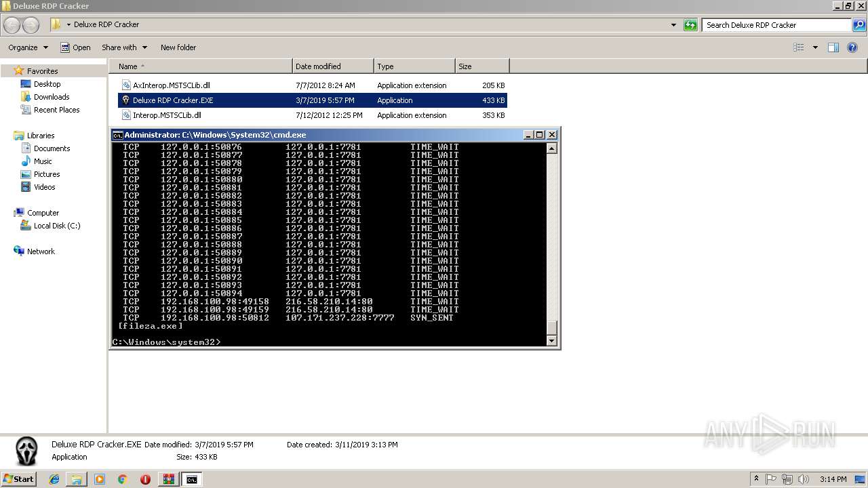Viewport: 868px width, 488px height.
Task: Click the volume speaker tray icon
Action: click(803, 479)
